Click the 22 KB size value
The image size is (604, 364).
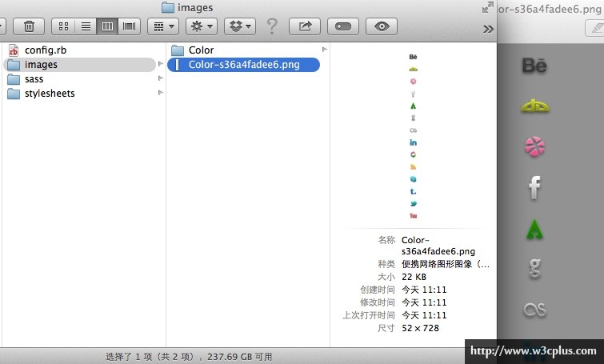click(414, 277)
